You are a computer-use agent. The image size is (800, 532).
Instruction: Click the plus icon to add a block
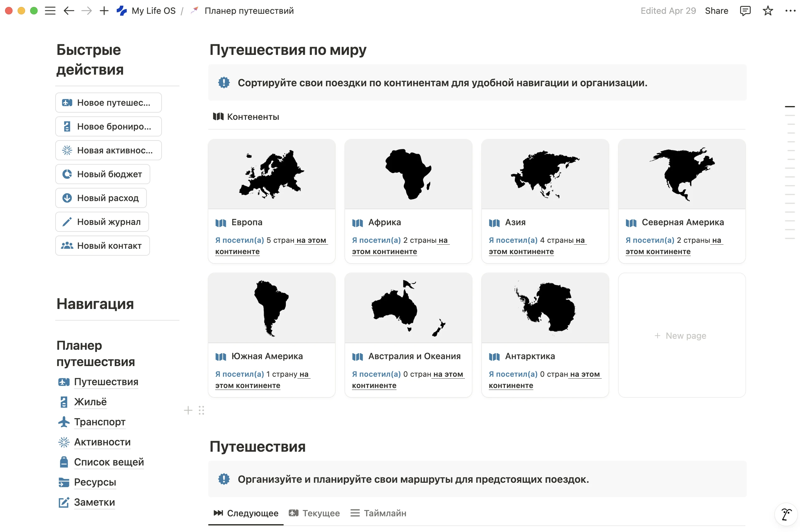(188, 411)
